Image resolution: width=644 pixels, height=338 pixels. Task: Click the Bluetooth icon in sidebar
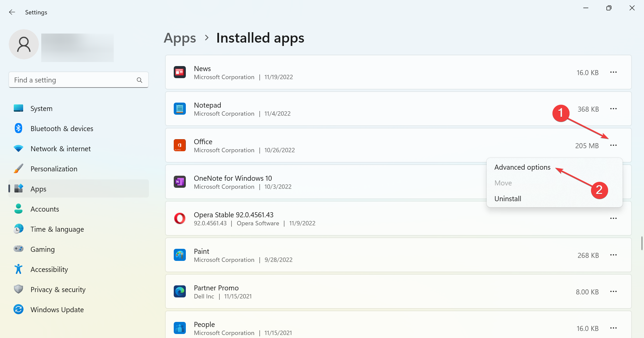pos(18,128)
